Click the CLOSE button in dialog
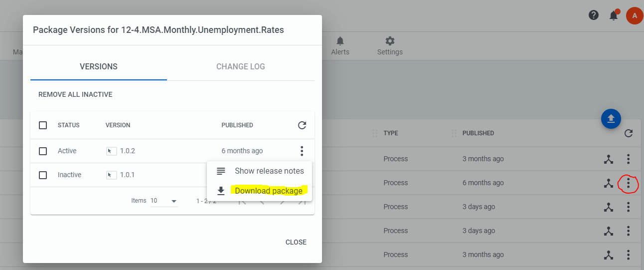 coord(296,242)
